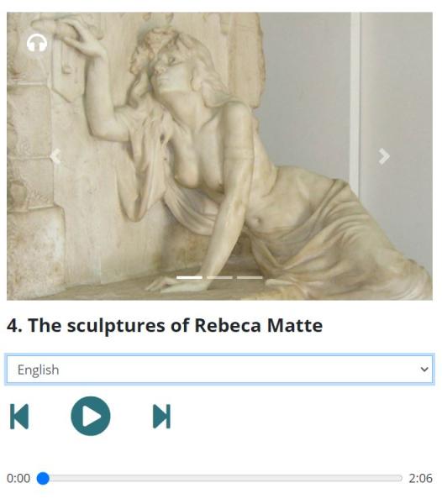
Task: Click the dropdown chevron next to English
Action: pos(424,370)
